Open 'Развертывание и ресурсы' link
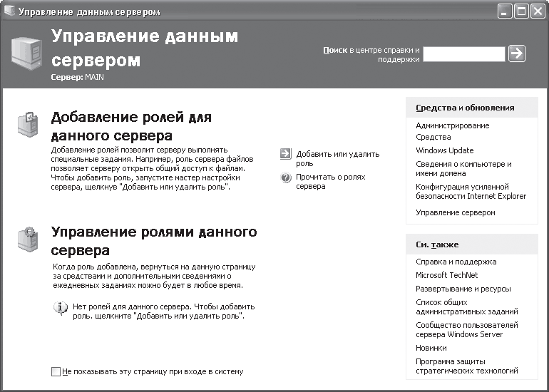Image resolution: width=549 pixels, height=392 pixels. [x=463, y=289]
